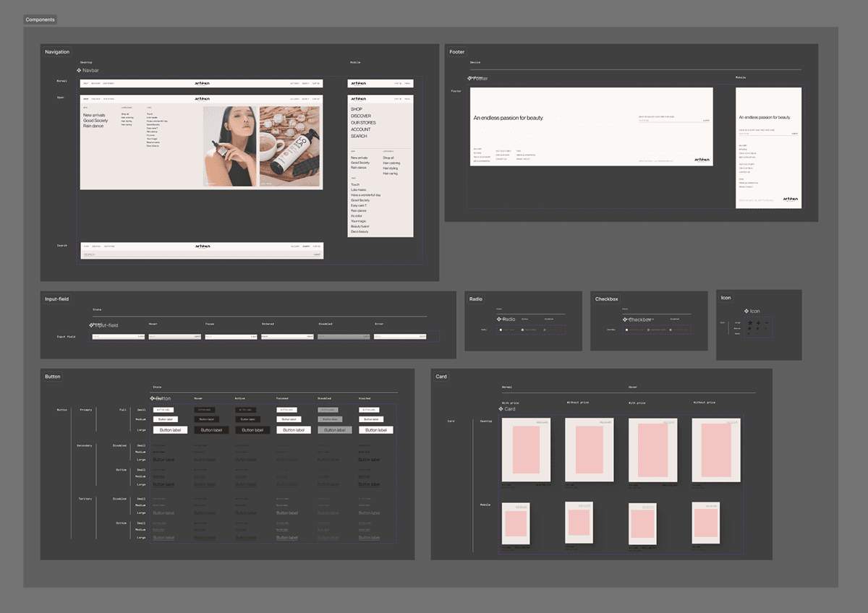Click the component icon beside the Card label
Screen dimensions: 868x613
[x=501, y=409]
